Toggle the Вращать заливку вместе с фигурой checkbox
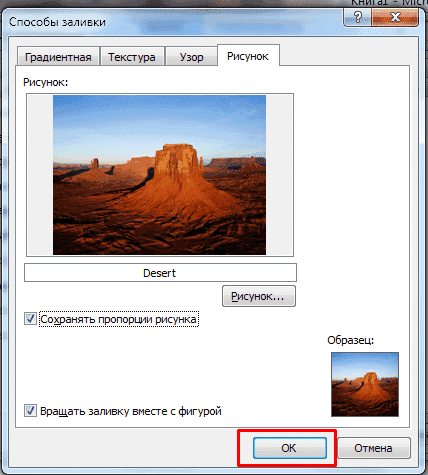This screenshot has width=428, height=475. (x=30, y=410)
